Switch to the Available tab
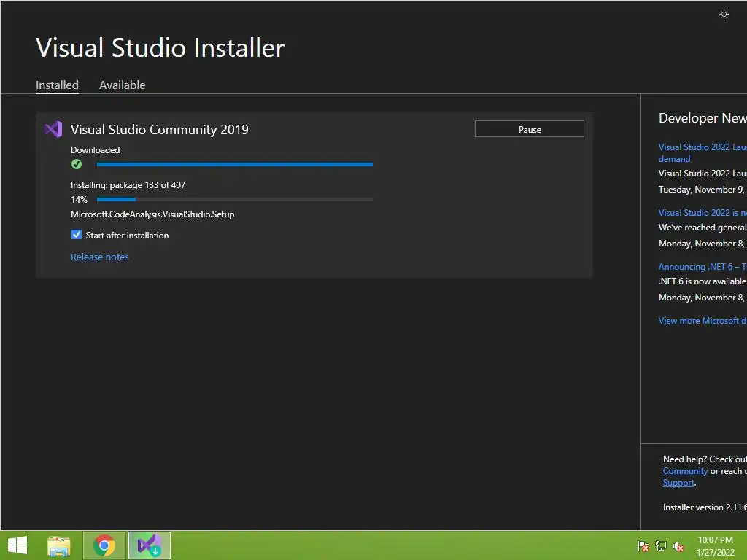Screen dimensions: 747x560 pos(122,85)
